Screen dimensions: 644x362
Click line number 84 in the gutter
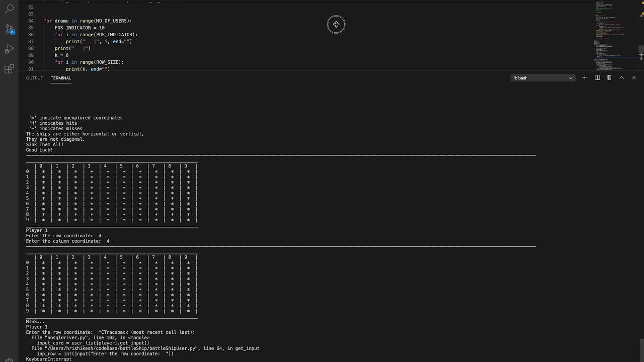[31, 21]
